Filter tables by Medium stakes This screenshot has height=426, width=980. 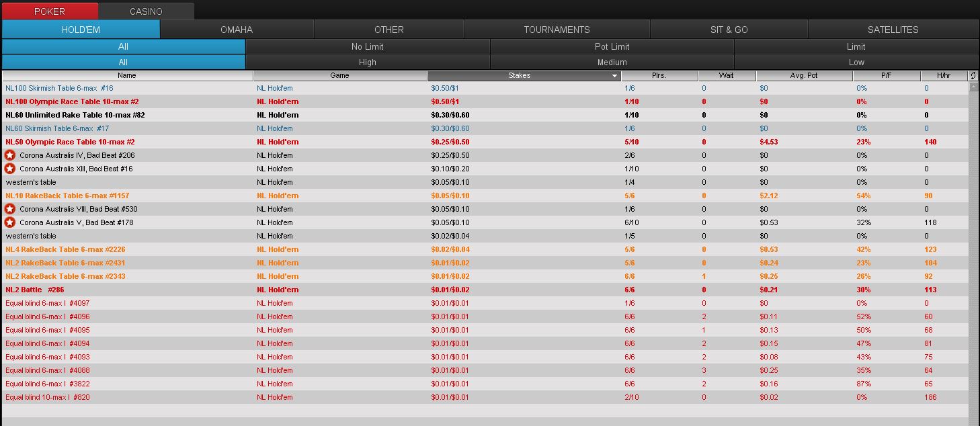point(612,62)
